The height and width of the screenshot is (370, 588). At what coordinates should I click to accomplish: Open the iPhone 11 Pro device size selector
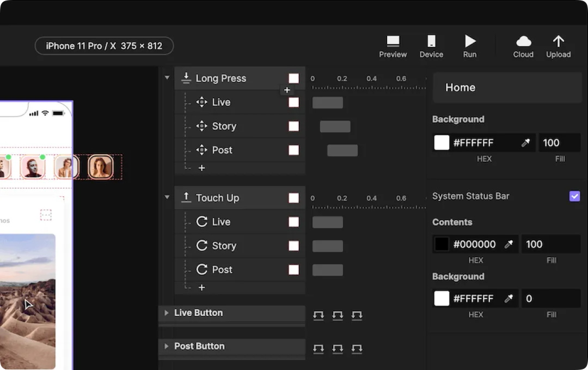coord(104,46)
